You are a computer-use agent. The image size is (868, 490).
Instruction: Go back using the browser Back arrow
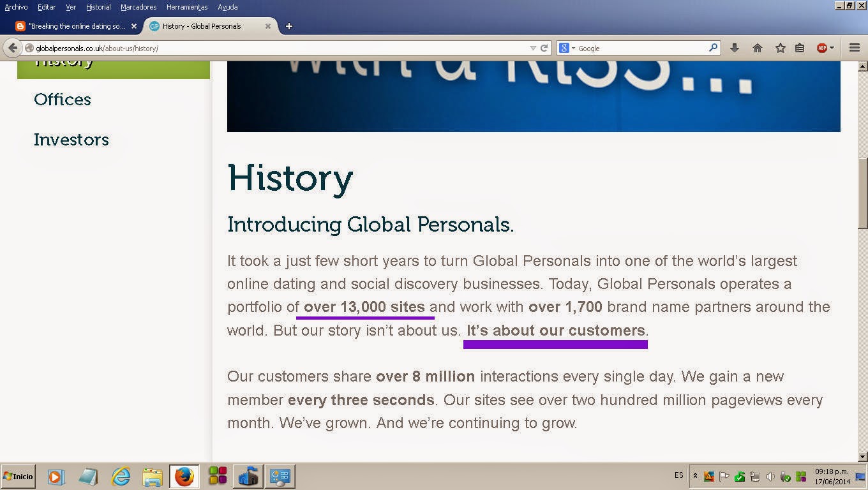(13, 48)
